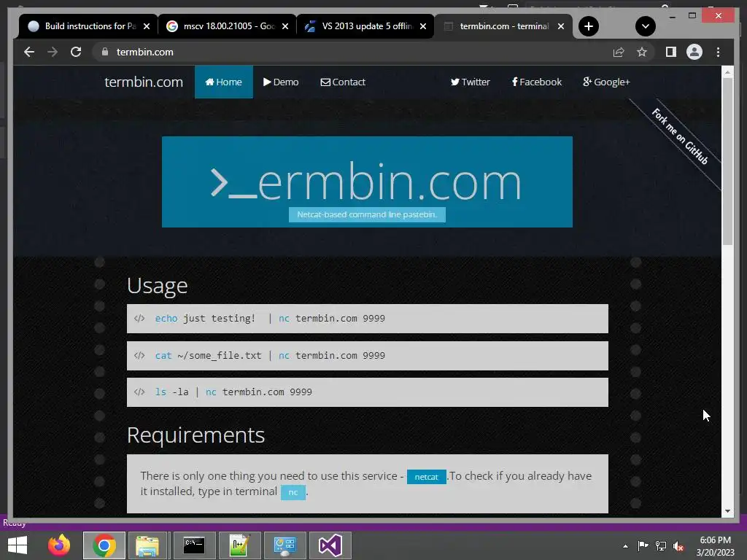Click the Usage heading

tap(158, 286)
